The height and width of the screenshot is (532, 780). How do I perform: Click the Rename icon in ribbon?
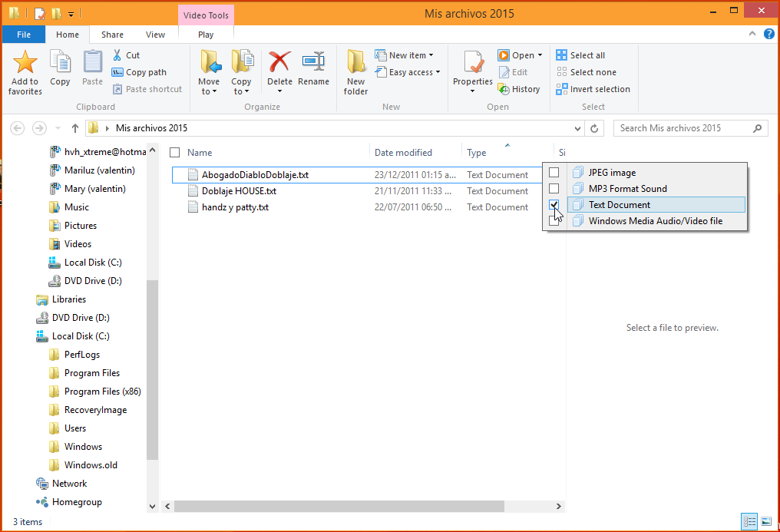point(313,63)
